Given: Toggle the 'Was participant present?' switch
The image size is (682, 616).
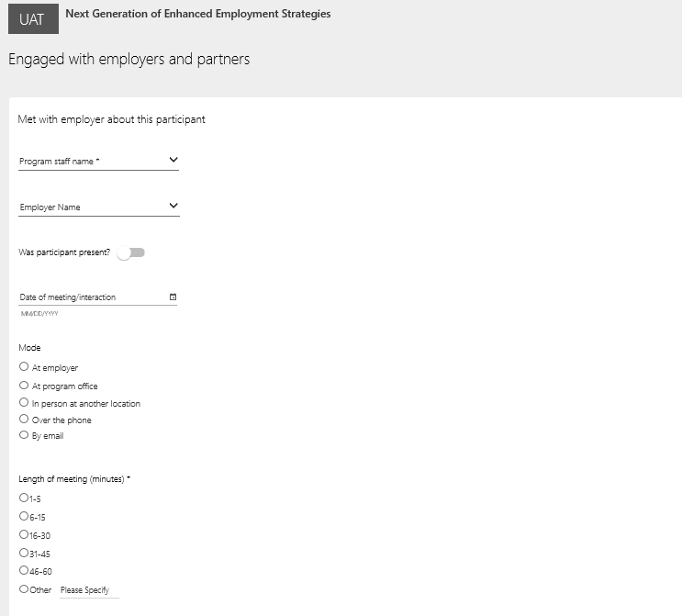Looking at the screenshot, I should pos(131,252).
